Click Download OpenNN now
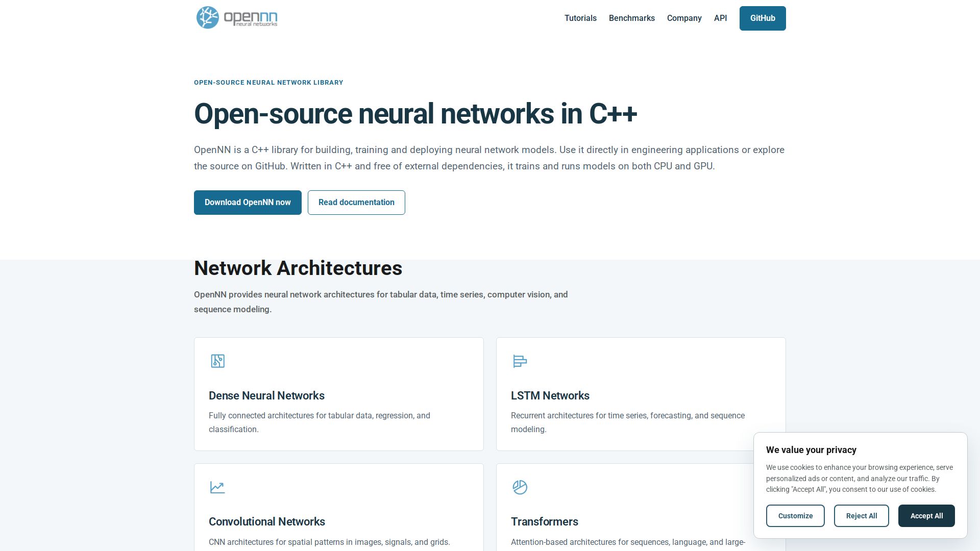980x551 pixels. point(248,203)
